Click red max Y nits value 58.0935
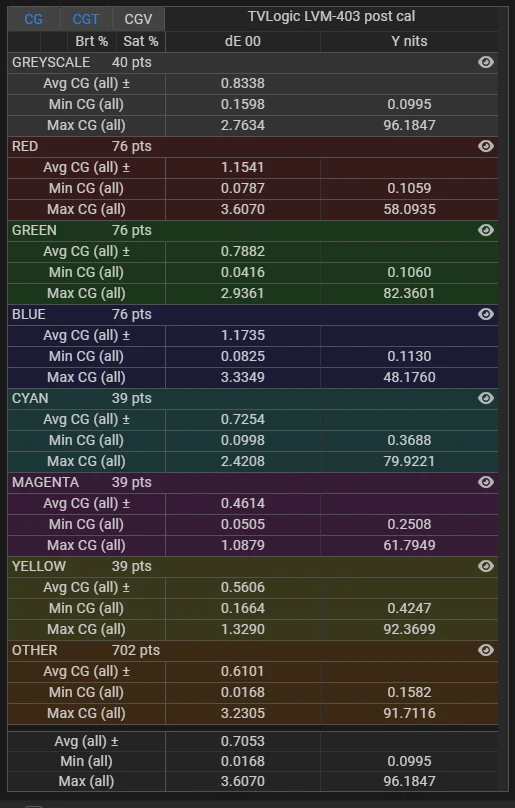 pos(409,209)
